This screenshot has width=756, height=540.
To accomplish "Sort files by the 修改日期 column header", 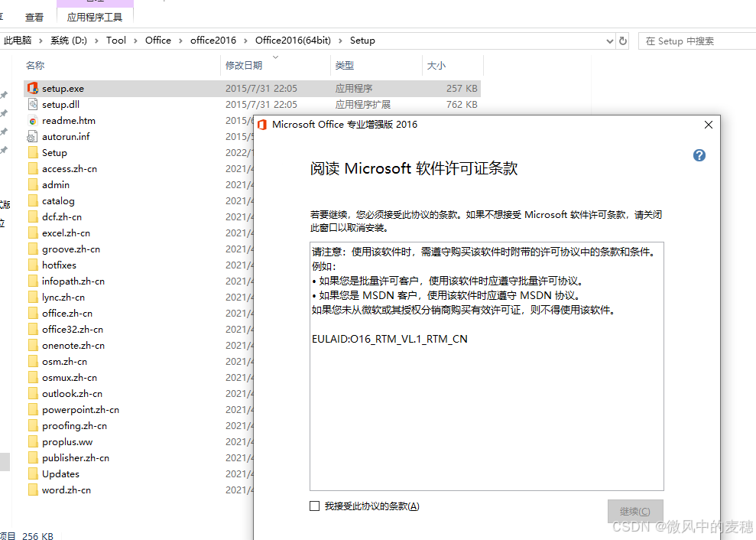I will pyautogui.click(x=275, y=65).
